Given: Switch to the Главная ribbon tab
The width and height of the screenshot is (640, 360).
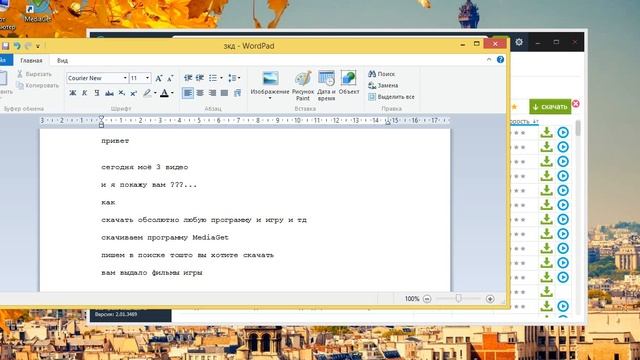Looking at the screenshot, I should click(x=31, y=60).
